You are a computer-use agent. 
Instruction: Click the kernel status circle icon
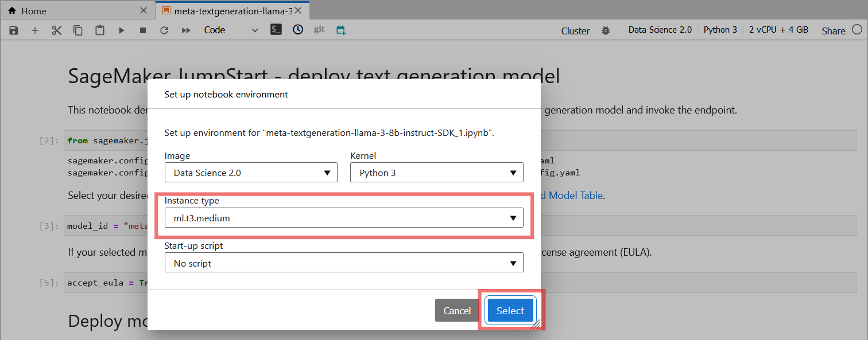tap(857, 29)
